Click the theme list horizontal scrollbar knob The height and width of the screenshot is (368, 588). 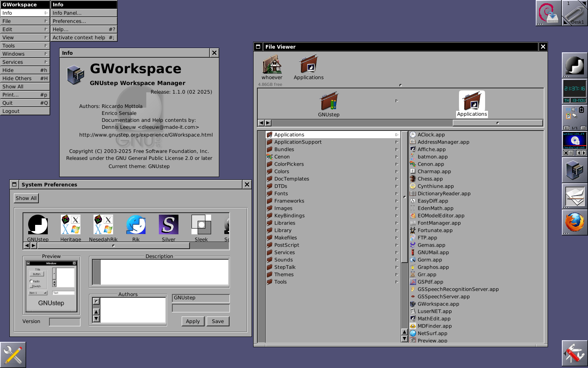point(114,246)
